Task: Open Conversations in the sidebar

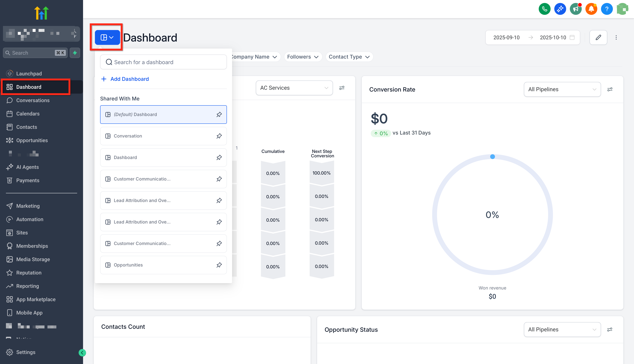Action: pos(33,100)
